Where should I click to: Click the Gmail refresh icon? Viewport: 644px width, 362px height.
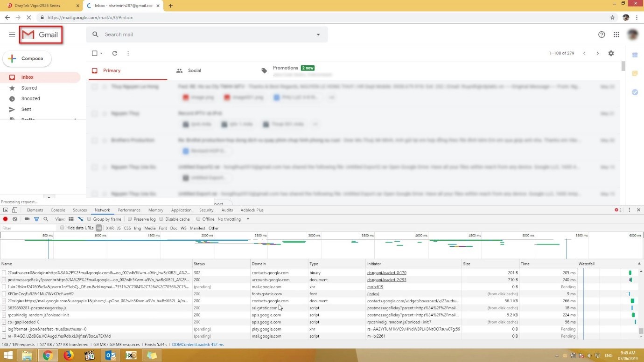point(114,53)
